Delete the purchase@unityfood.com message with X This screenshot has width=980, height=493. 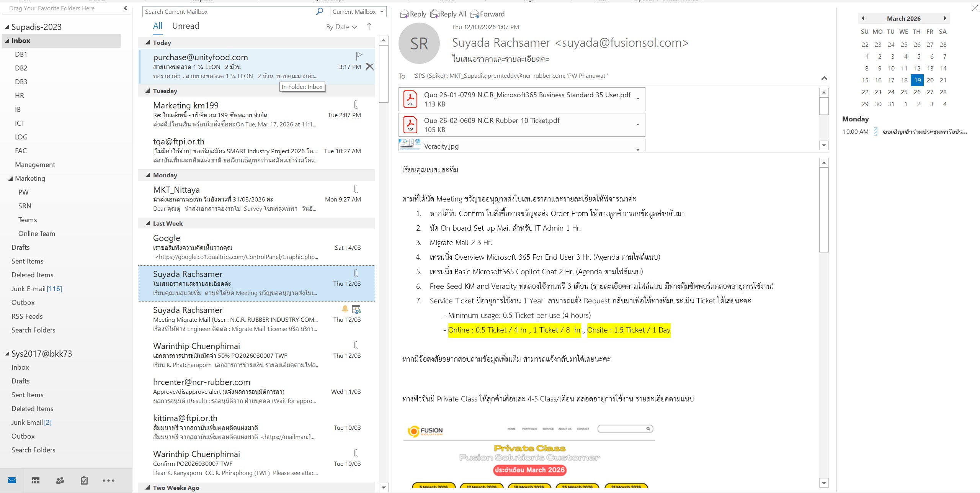tap(369, 67)
